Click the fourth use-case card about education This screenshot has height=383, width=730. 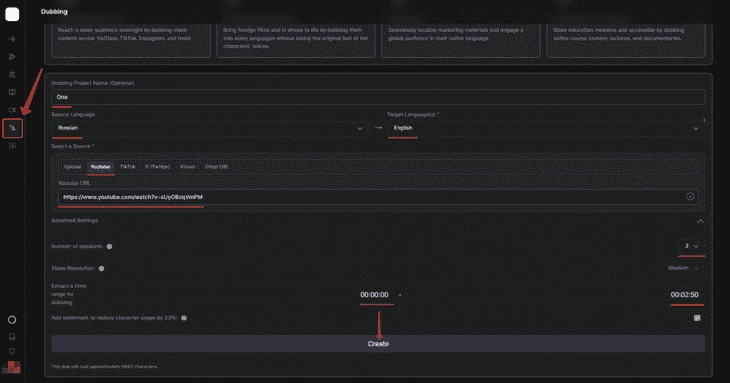626,41
